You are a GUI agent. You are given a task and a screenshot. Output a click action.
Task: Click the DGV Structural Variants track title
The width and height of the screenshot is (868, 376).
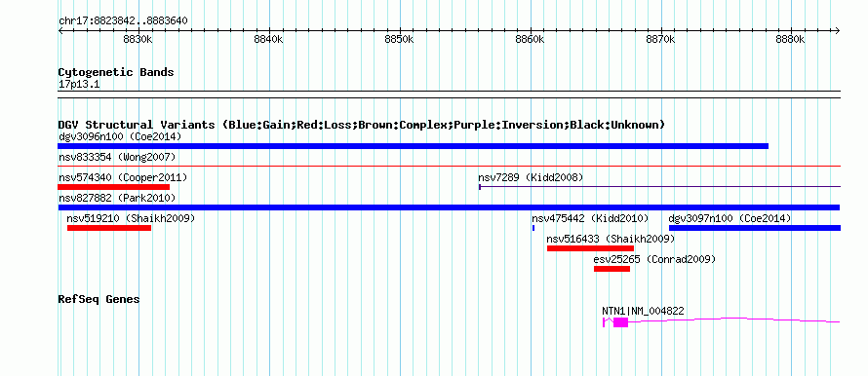(x=361, y=125)
